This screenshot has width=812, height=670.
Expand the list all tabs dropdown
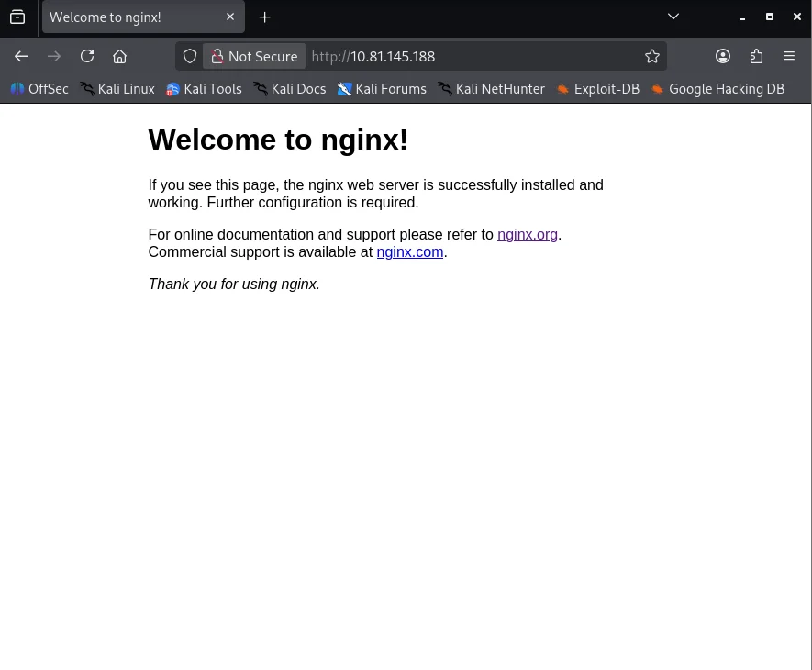673,17
